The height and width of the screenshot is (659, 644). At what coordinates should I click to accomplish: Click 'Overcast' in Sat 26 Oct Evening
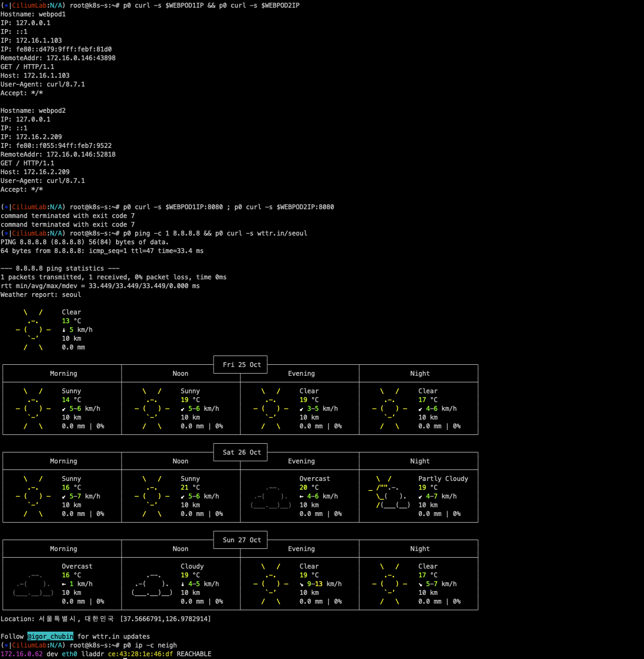click(x=315, y=479)
